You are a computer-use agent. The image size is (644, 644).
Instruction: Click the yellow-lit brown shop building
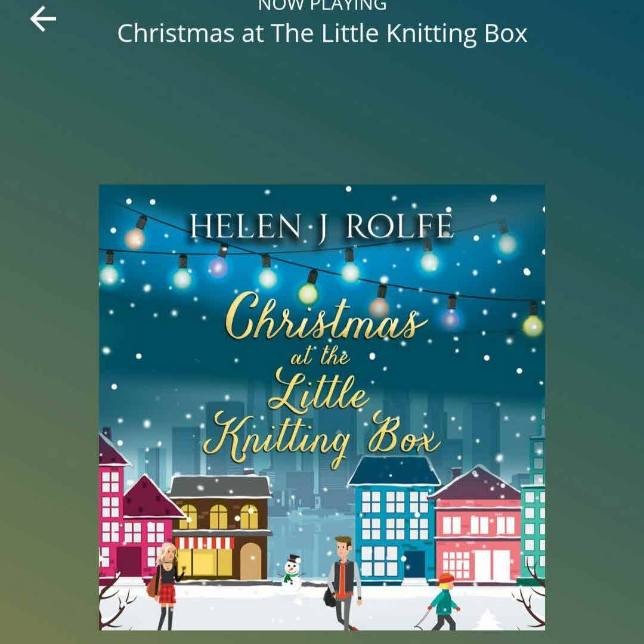tap(221, 528)
